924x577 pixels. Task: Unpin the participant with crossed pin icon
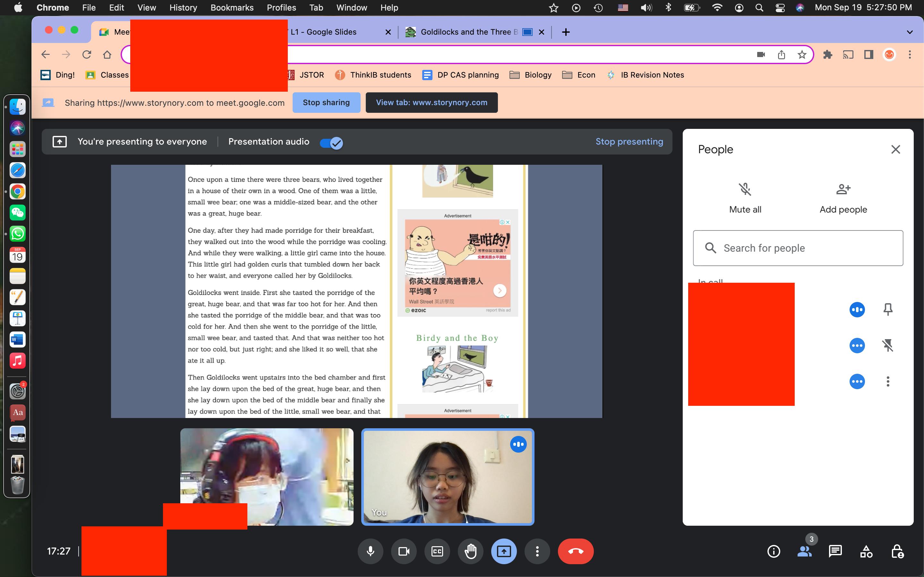pos(888,345)
